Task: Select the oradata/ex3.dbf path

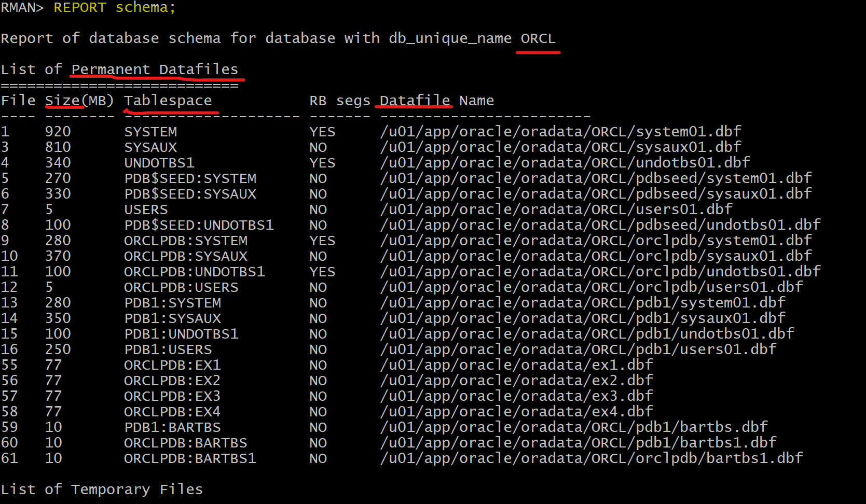Action: pyautogui.click(x=516, y=396)
